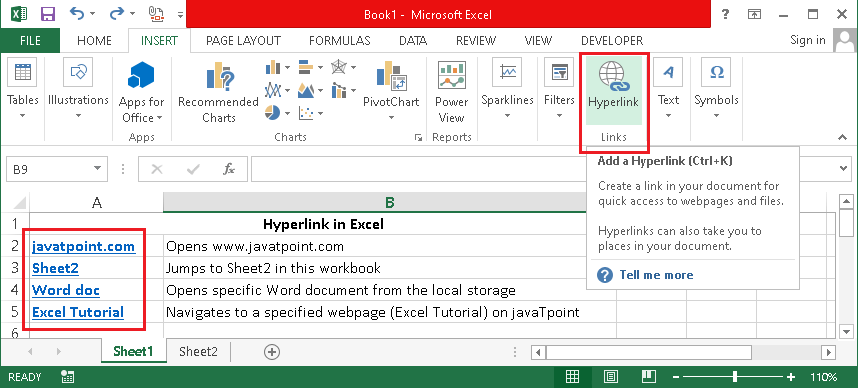The width and height of the screenshot is (858, 388).
Task: Add a new sheet with plus button
Action: 272,352
